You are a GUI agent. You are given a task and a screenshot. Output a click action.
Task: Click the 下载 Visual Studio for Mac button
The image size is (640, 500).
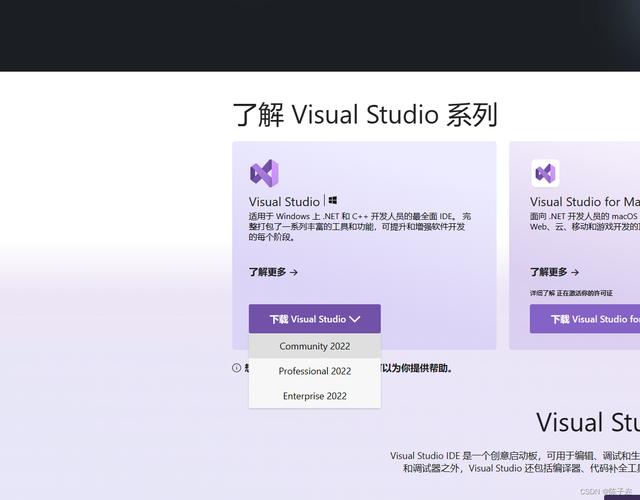585,319
